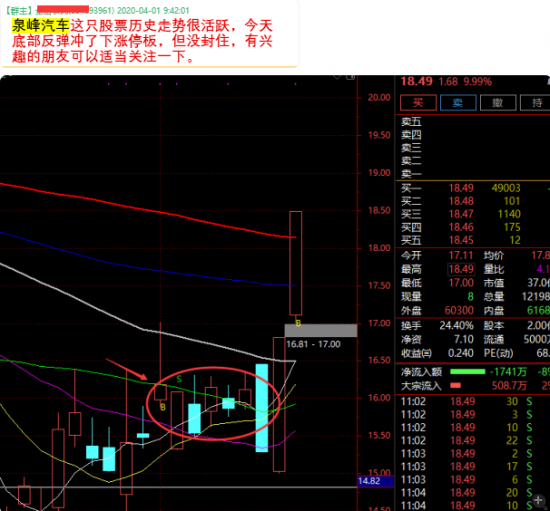Open the 撤 cancel-order tab

tap(498, 103)
